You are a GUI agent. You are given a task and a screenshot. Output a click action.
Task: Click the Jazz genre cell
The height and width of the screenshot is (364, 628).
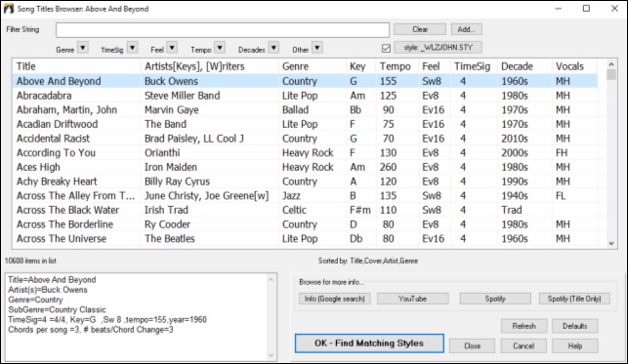coord(291,195)
